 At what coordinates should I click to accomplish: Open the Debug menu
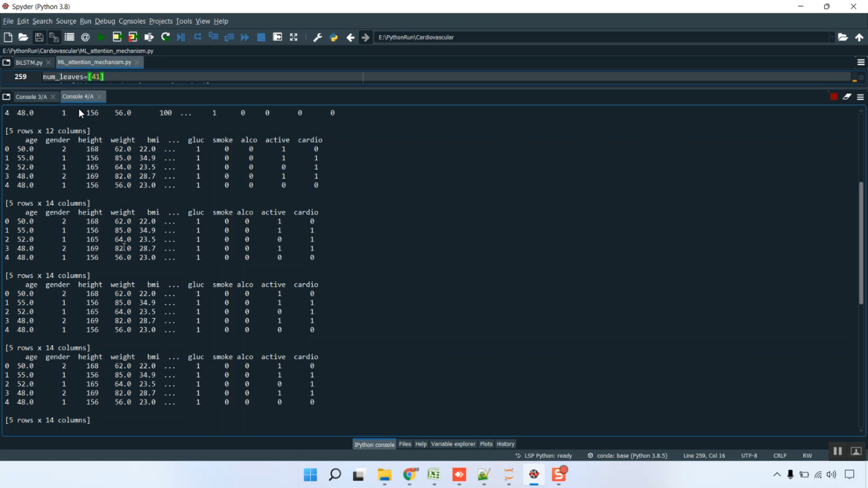tap(105, 21)
